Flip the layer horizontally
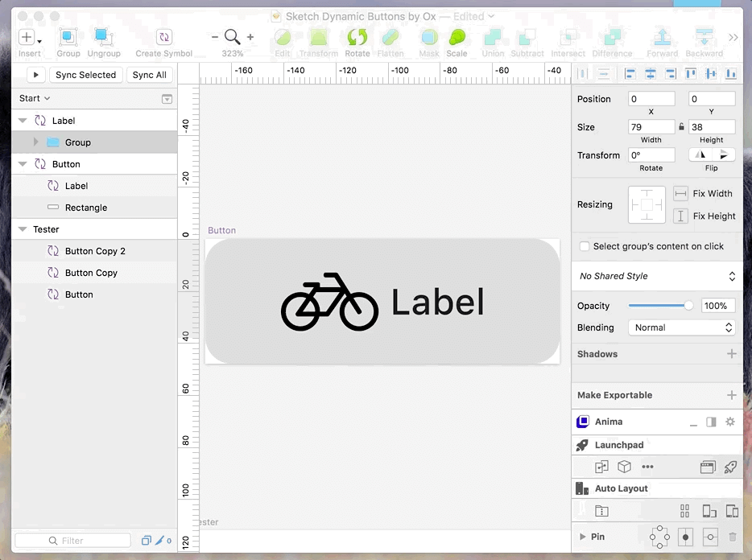 tap(700, 154)
